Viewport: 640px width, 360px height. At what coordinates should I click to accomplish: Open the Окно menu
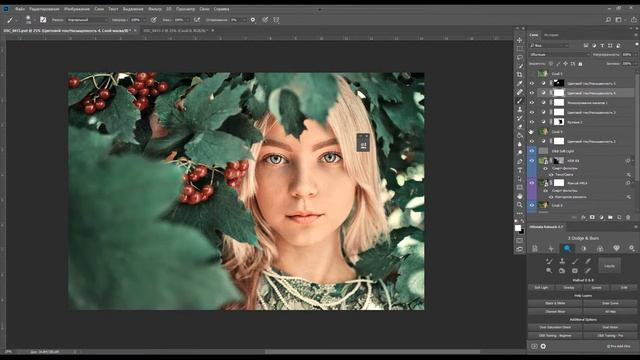pyautogui.click(x=204, y=9)
